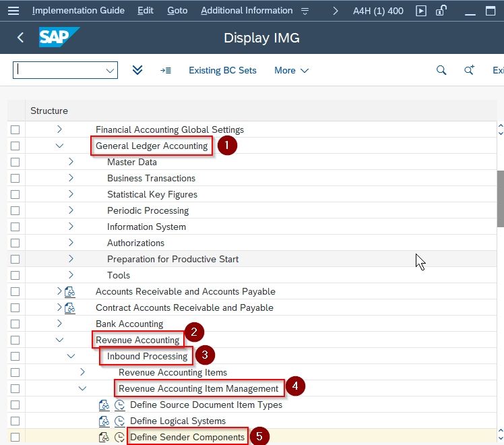Collapse Revenue Accounting node
This screenshot has height=445, width=504.
59,340
